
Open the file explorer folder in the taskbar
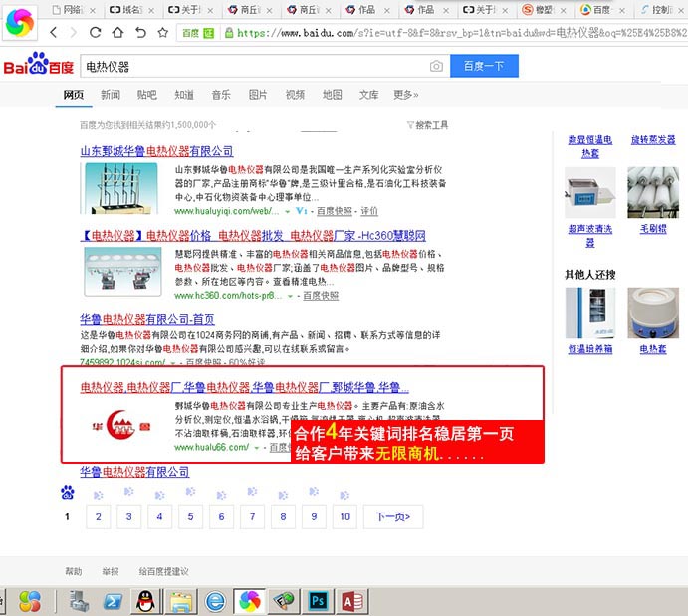[x=181, y=601]
